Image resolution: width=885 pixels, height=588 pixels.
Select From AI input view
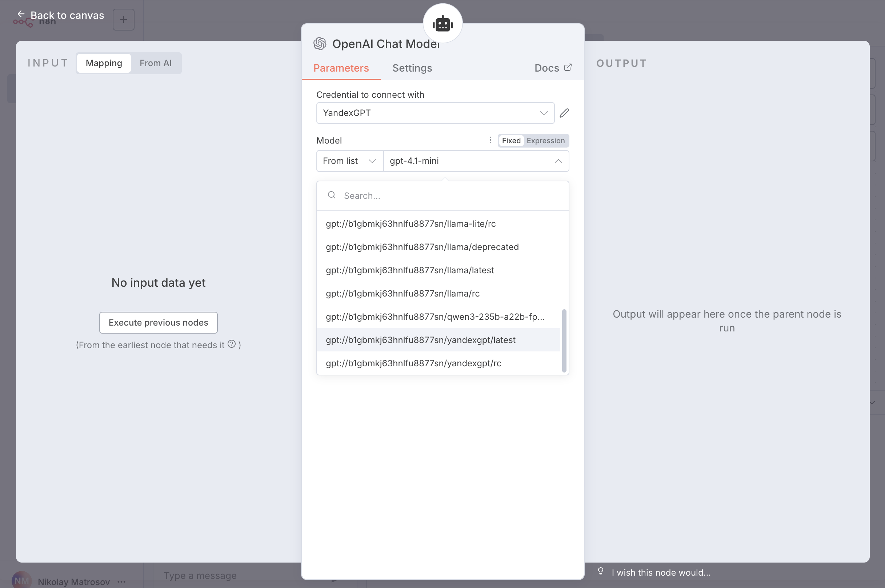click(x=156, y=63)
